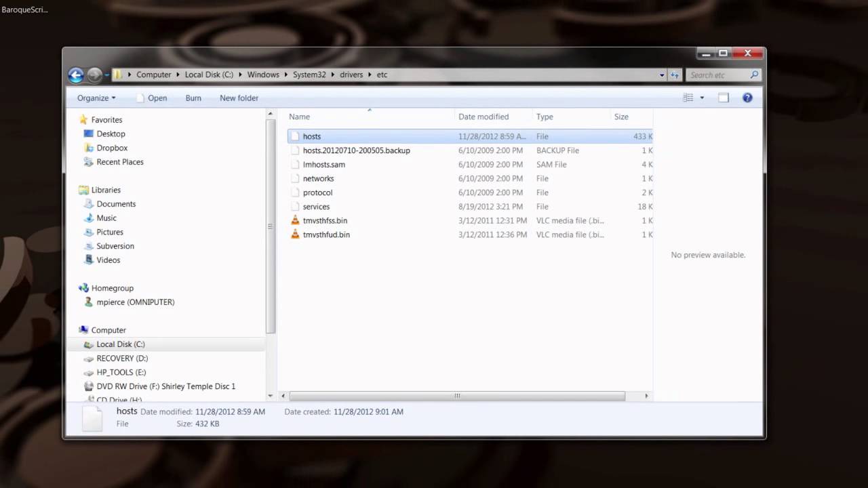Image resolution: width=868 pixels, height=488 pixels.
Task: Select the tmvsthfss.bin VLC file
Action: tap(325, 220)
